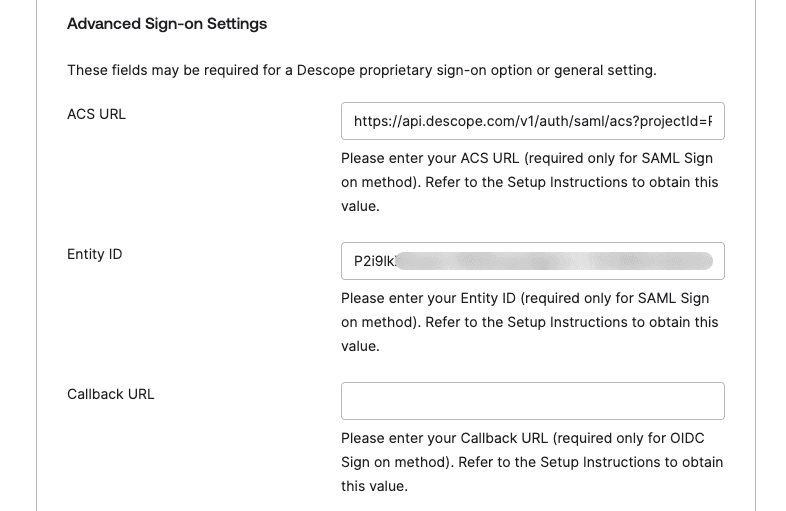Click the Callback URL field label
The width and height of the screenshot is (786, 511).
[111, 394]
